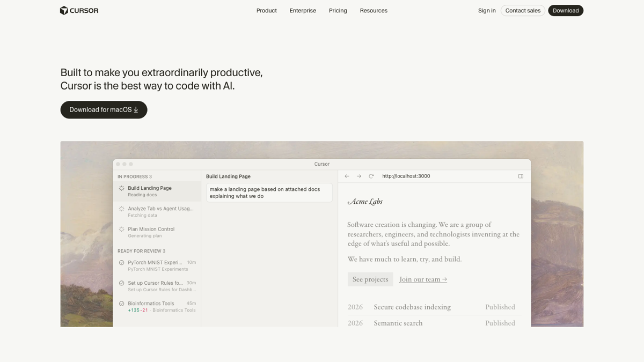Click checkmark icon beside Bioinformatics Tools

tap(121, 304)
